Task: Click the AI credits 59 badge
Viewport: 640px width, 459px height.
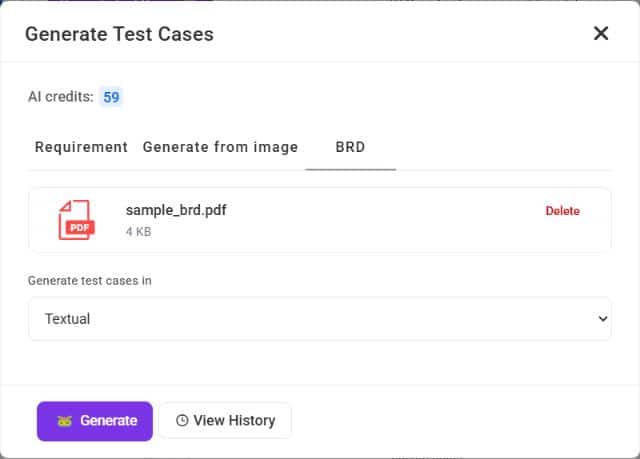Action: 111,97
